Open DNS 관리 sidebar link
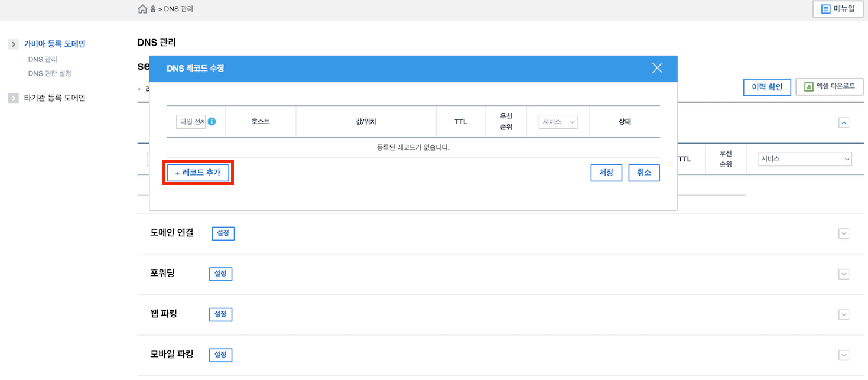This screenshot has width=868, height=380. [x=43, y=59]
